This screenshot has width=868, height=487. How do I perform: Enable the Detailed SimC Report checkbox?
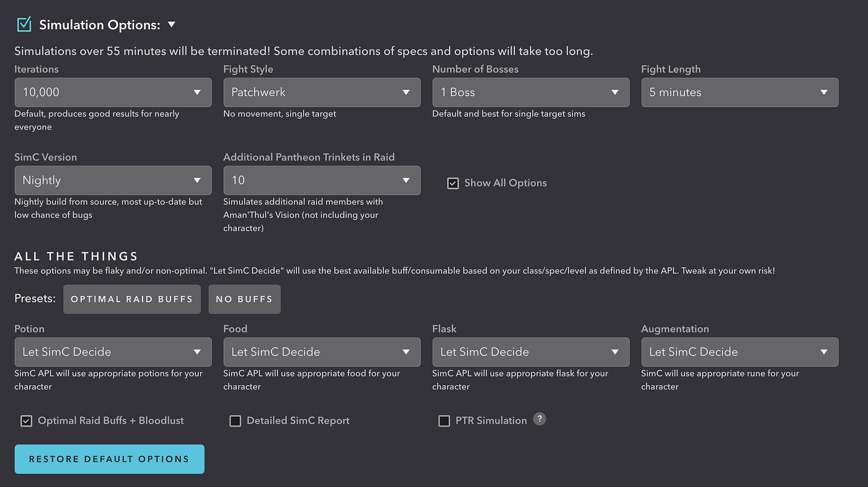235,421
